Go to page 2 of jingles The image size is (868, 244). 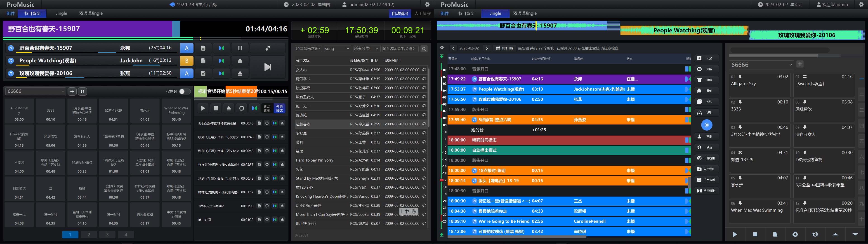89,235
